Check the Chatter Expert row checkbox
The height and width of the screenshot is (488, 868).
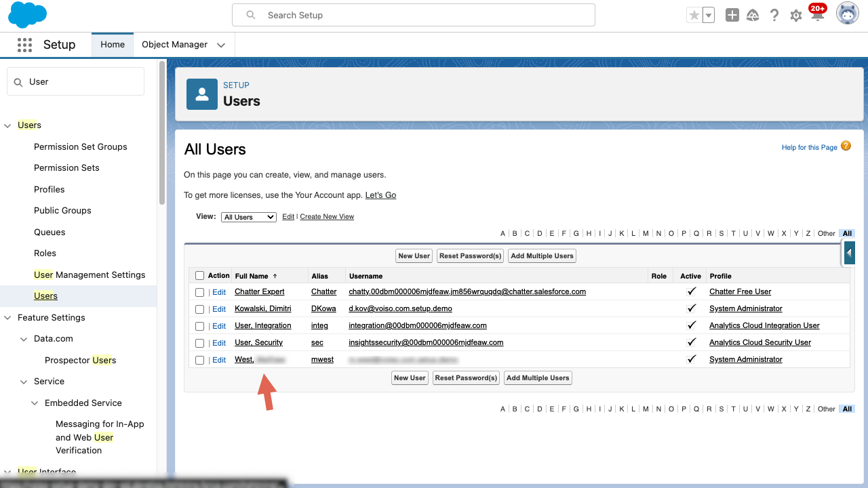(x=199, y=292)
